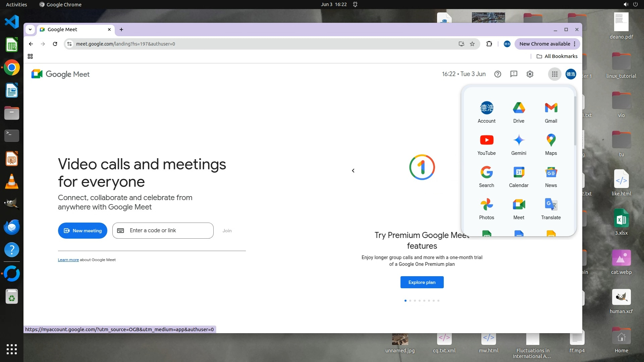Open Drive from the apps panel
Image resolution: width=644 pixels, height=362 pixels.
(519, 112)
